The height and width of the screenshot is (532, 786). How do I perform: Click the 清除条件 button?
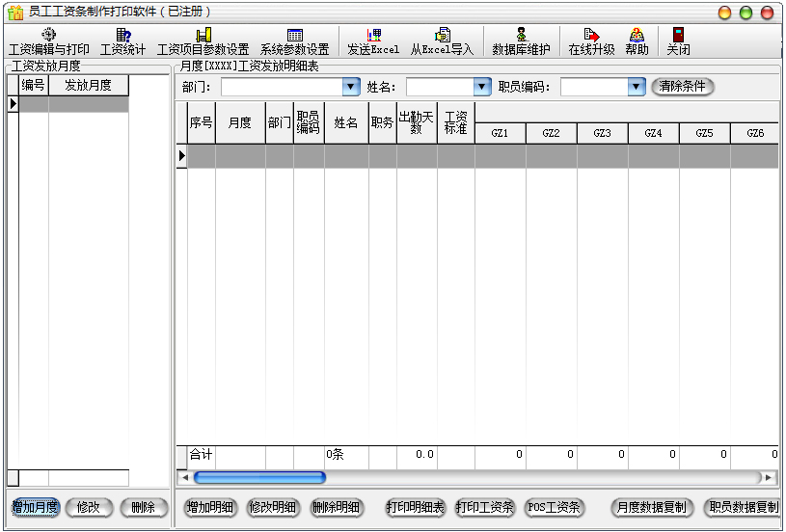684,87
